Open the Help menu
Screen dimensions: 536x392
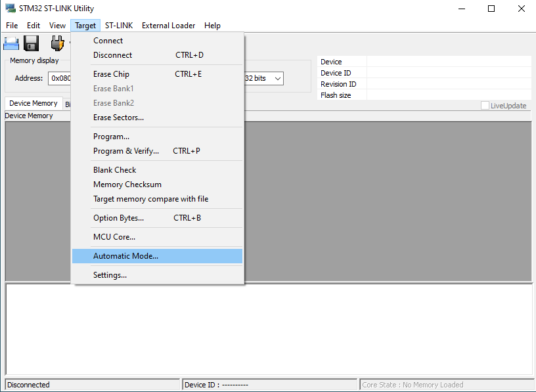click(x=212, y=26)
